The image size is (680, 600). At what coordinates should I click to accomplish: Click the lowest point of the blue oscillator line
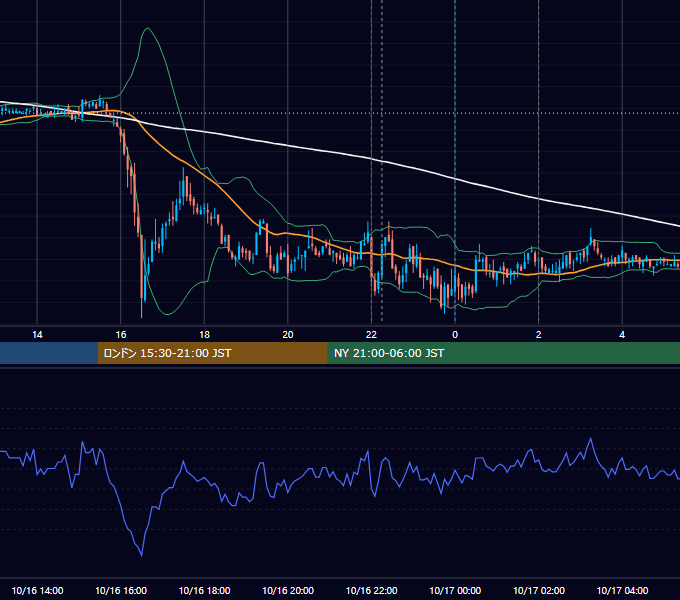[142, 555]
